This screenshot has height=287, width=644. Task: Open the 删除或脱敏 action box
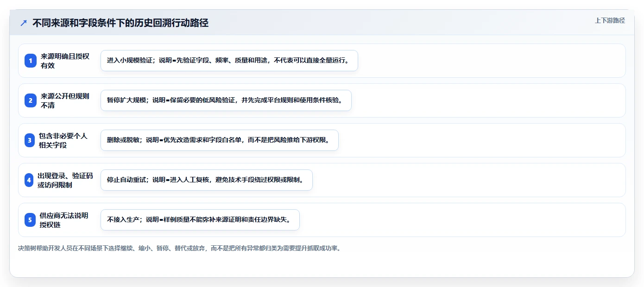tap(220, 140)
